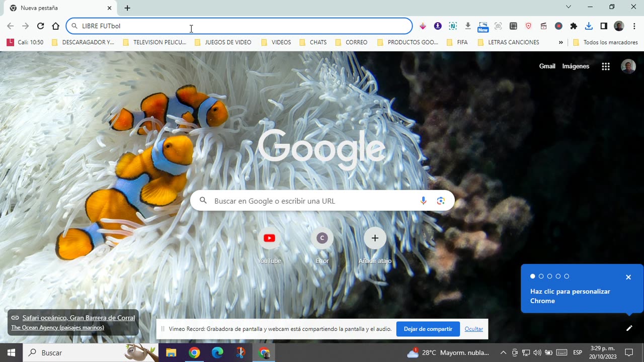Open the green N capture extension

point(453,26)
